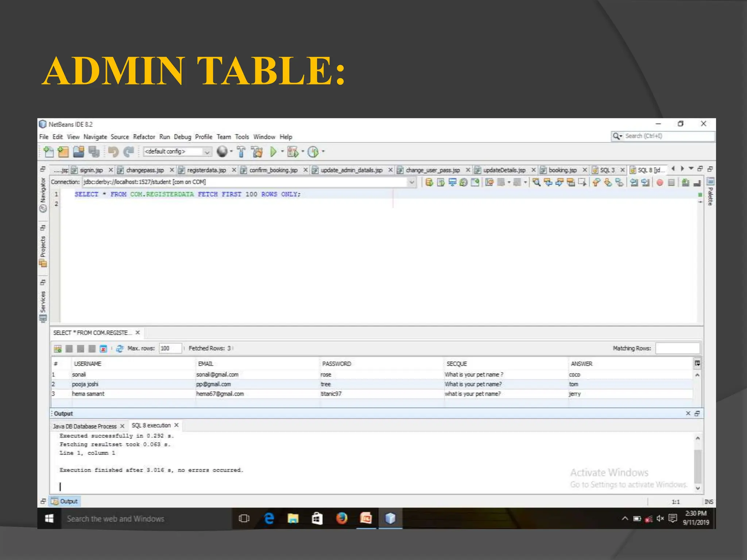Switch to the confirm_booking.jsp tab
This screenshot has width=747, height=560.
tap(273, 170)
